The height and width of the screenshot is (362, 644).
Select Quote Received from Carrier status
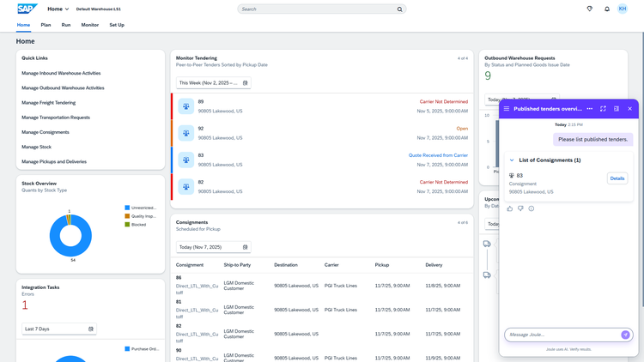coord(438,155)
